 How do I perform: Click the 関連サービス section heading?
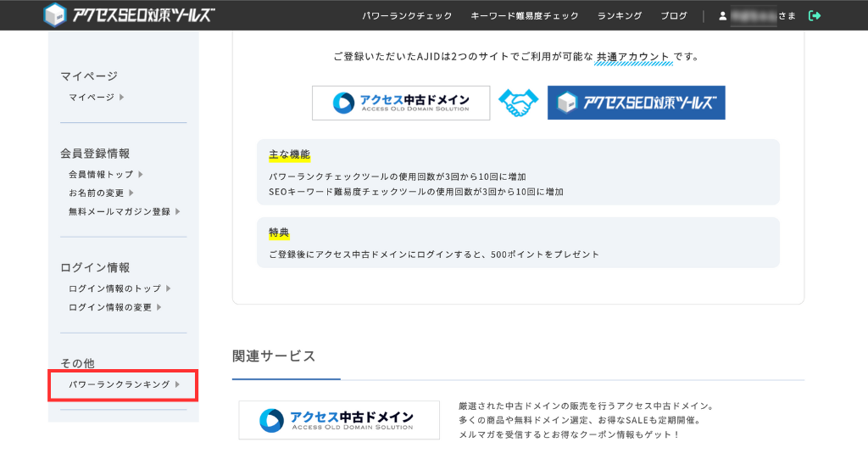pos(274,356)
